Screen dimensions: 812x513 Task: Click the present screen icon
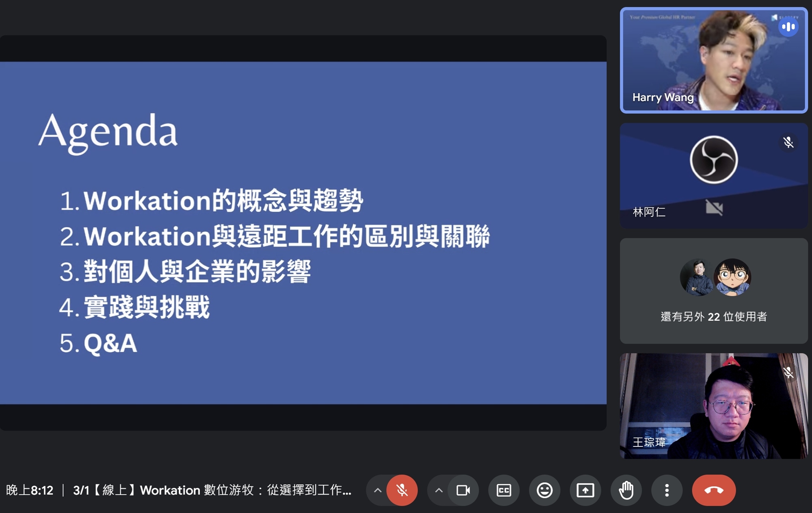(585, 490)
